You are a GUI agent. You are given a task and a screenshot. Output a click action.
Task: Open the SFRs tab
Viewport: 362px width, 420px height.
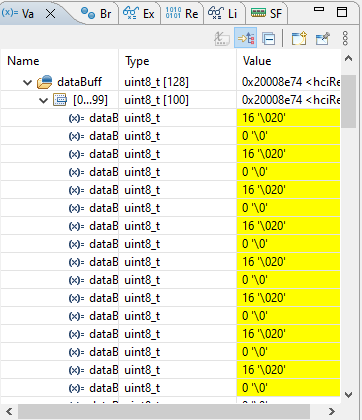[267, 14]
